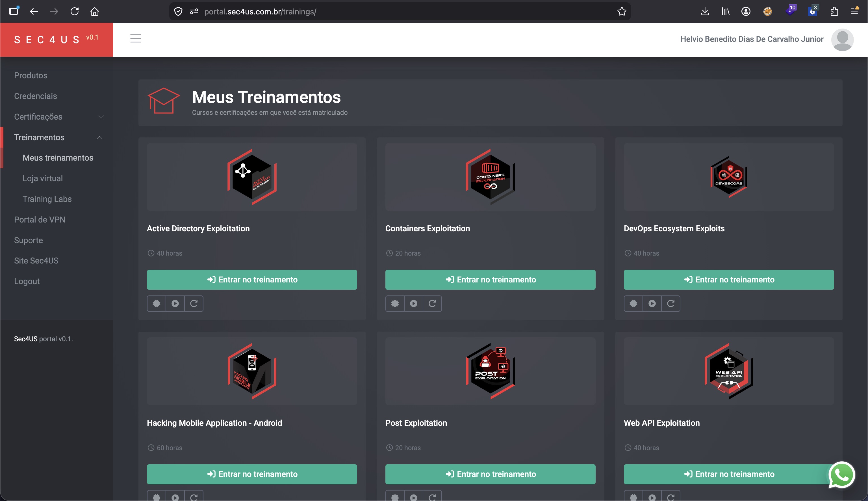
Task: Click gear icon under Containers Exploitation
Action: point(395,303)
